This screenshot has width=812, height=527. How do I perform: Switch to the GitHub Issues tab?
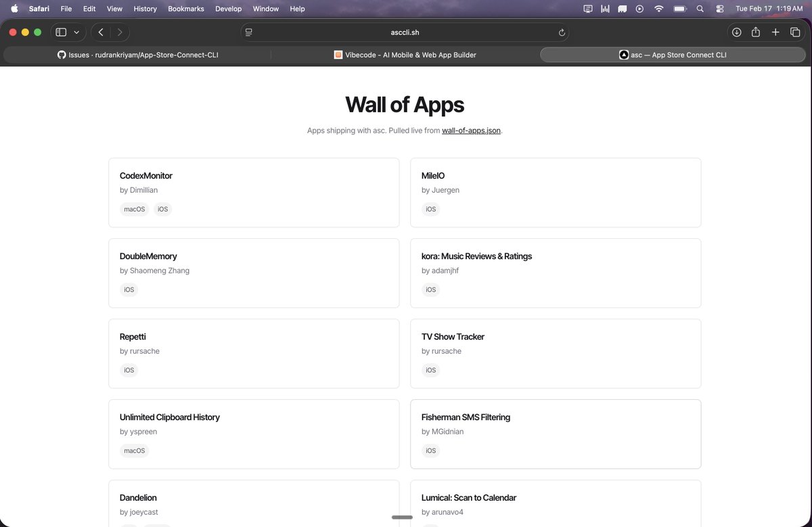(137, 55)
